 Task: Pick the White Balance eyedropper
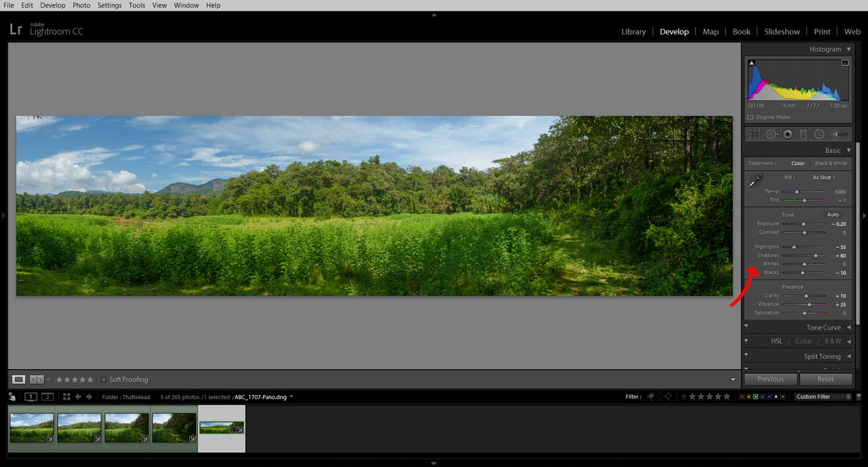coord(755,181)
